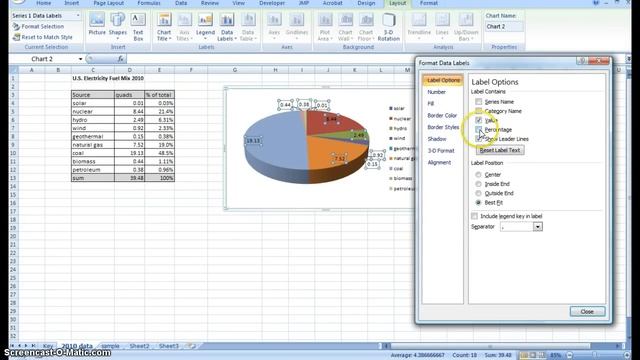Viewport: 640px width, 360px height.
Task: Click the Reset Label Text button
Action: (x=500, y=150)
